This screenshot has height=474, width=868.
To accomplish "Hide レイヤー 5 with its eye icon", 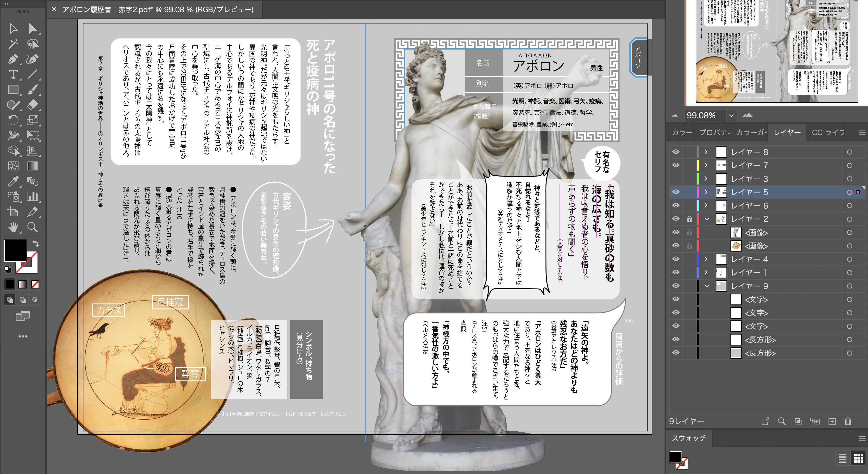I will (676, 192).
